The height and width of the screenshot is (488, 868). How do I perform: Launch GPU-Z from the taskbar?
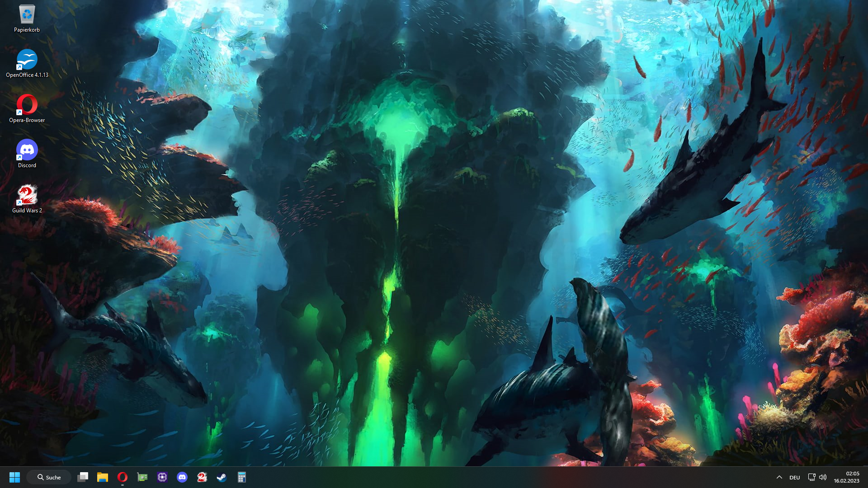[142, 477]
